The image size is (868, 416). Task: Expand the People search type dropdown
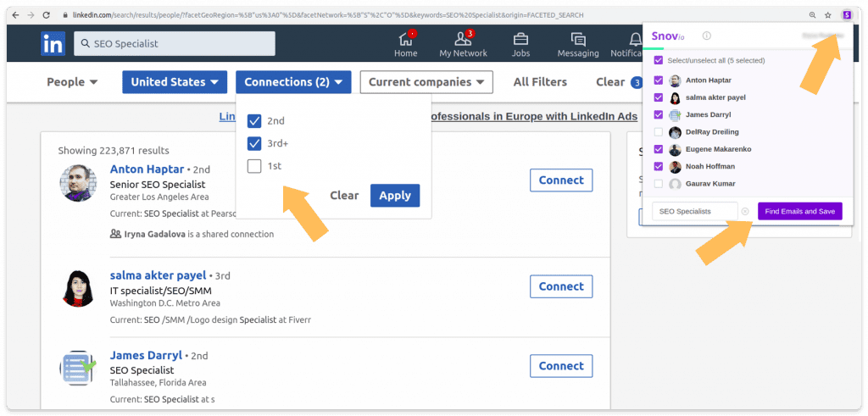72,82
